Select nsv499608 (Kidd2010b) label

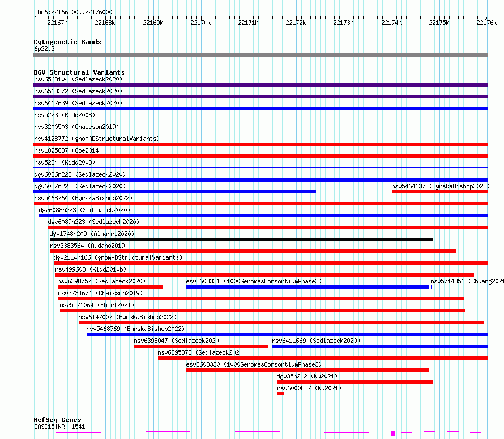[91, 269]
